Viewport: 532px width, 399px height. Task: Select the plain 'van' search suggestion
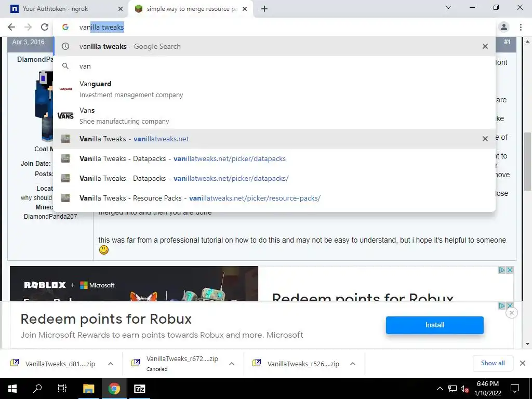[x=274, y=66]
